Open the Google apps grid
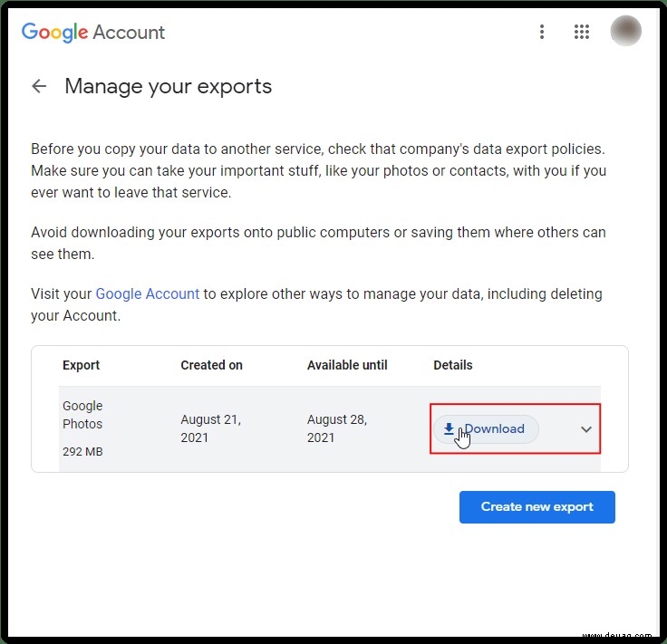This screenshot has width=667, height=644. 582,32
